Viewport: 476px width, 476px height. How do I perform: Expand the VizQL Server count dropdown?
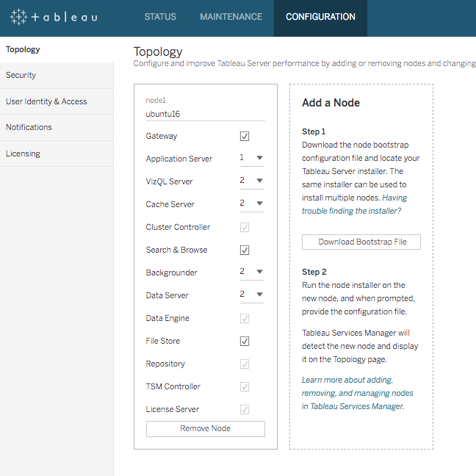click(x=252, y=181)
